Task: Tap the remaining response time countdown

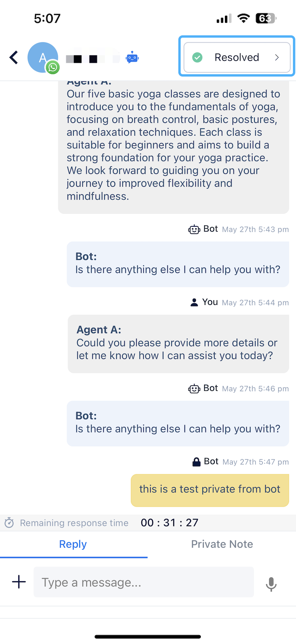Action: (169, 523)
